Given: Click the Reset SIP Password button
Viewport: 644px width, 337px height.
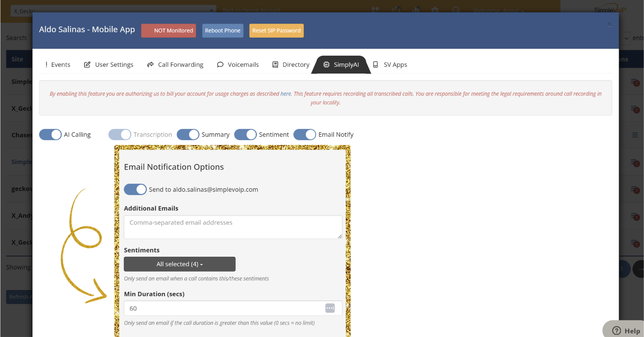Looking at the screenshot, I should (276, 31).
